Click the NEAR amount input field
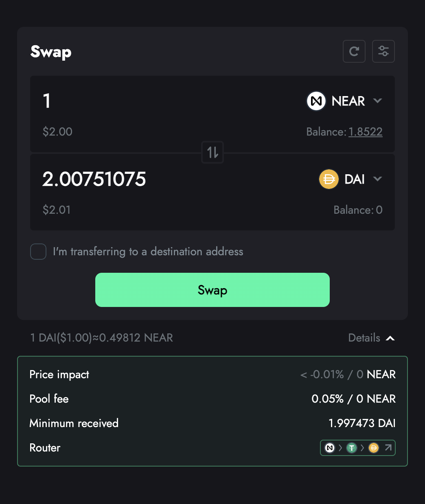The image size is (425, 504). click(x=163, y=101)
